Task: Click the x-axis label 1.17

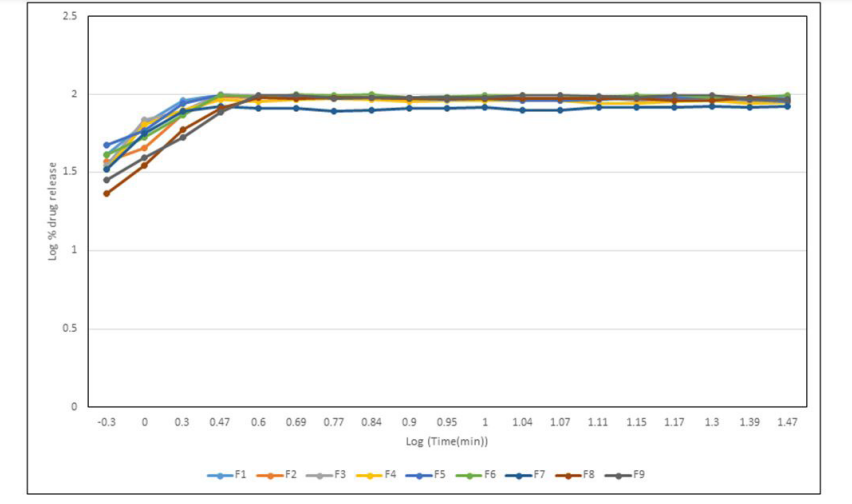Action: tap(674, 423)
